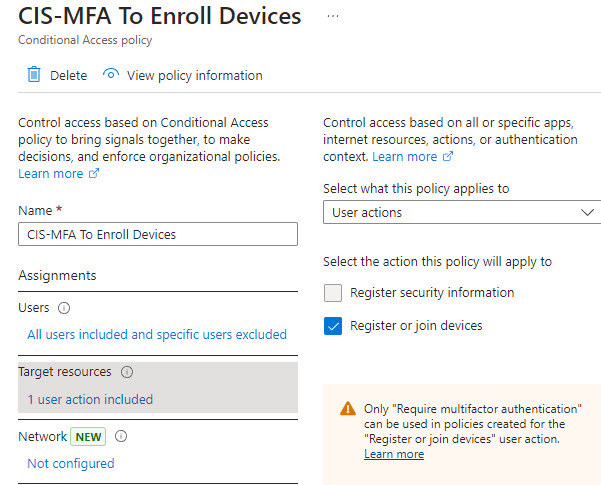Click the Users label
The width and height of the screenshot is (601, 485).
pyautogui.click(x=34, y=307)
